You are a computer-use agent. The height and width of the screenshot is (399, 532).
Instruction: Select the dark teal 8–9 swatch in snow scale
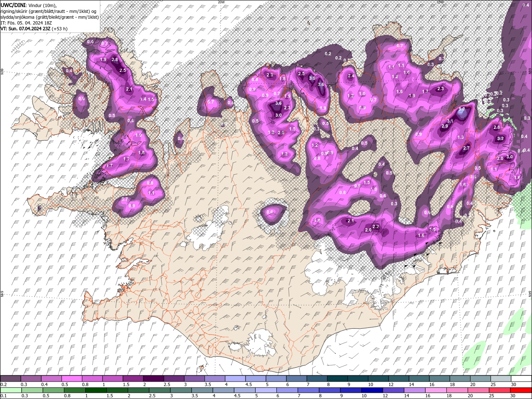point(337,379)
